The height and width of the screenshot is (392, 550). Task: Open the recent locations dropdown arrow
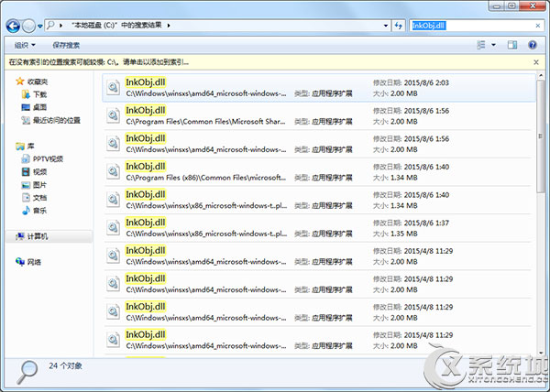point(39,26)
